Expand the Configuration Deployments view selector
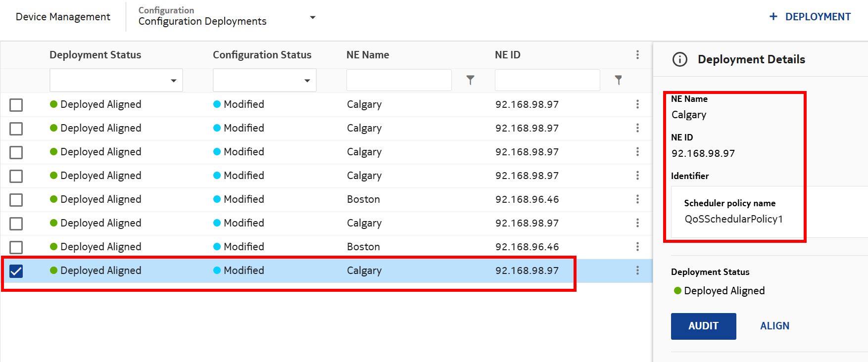Screen dimensions: 868x362 tap(312, 17)
